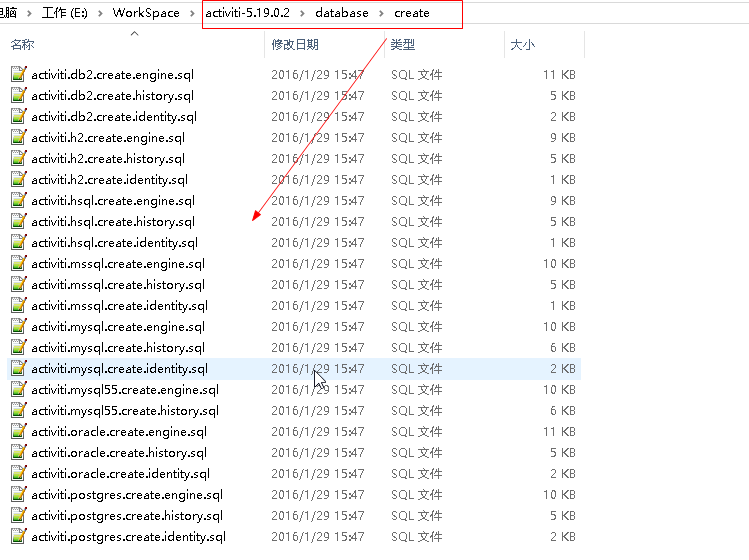This screenshot has height=560, width=749.
Task: Expand the chevron before 工作 (E:) in the path
Action: tap(30, 13)
